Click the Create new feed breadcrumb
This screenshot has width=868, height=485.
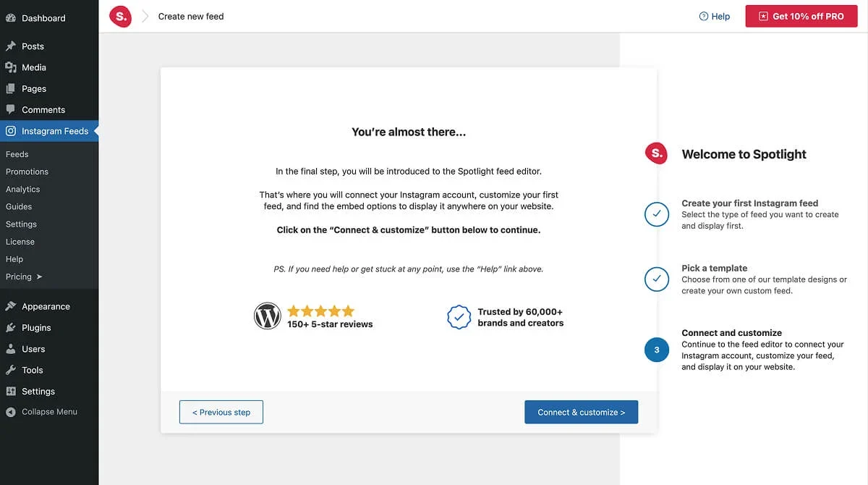[x=191, y=16]
